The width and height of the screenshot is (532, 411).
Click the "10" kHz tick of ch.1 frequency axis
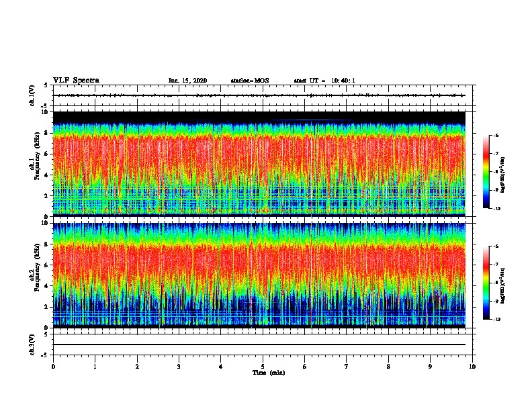click(45, 112)
